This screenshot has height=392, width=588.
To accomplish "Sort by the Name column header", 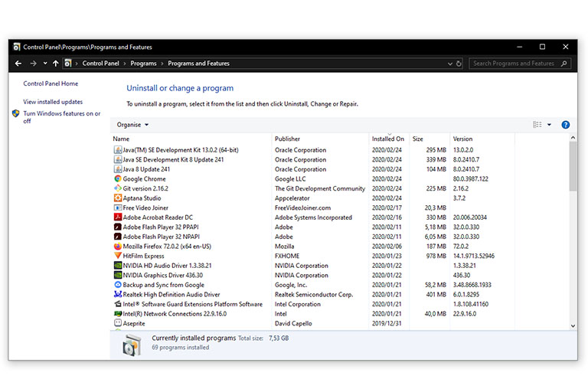I will click(x=121, y=139).
